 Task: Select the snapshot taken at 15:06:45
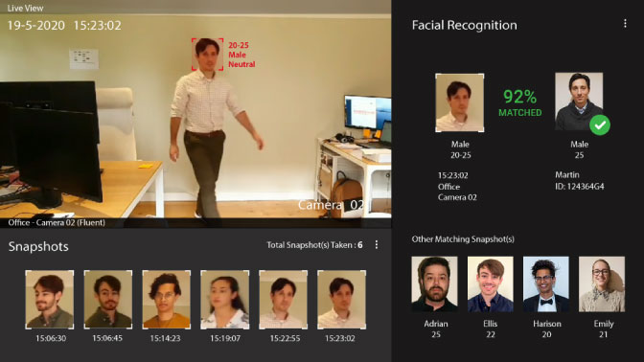click(108, 300)
